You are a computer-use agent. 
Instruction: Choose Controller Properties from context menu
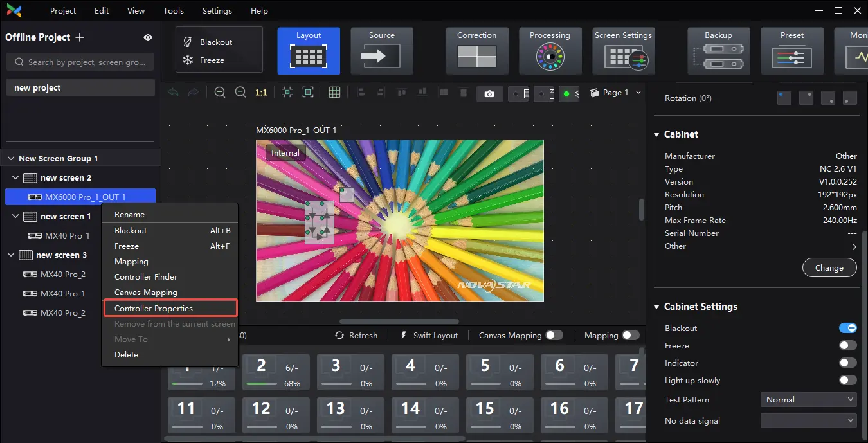pyautogui.click(x=154, y=309)
